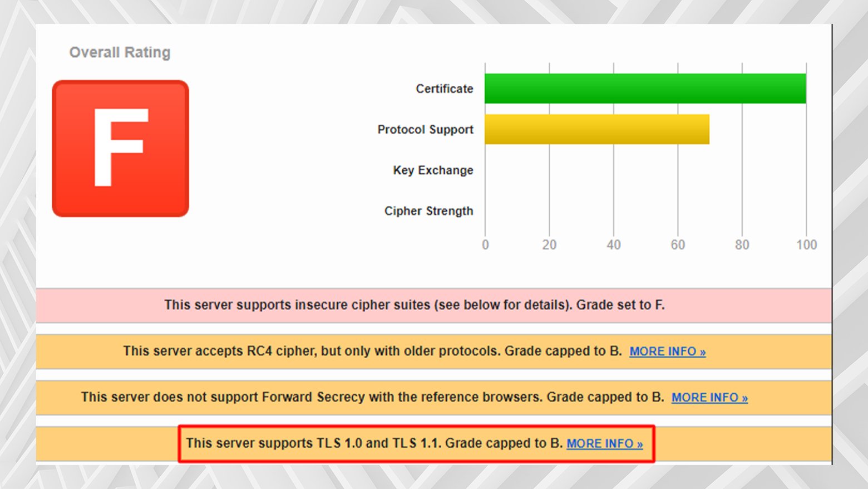Viewport: 868px width, 489px height.
Task: Click the Cipher Strength chart label
Action: pos(428,211)
